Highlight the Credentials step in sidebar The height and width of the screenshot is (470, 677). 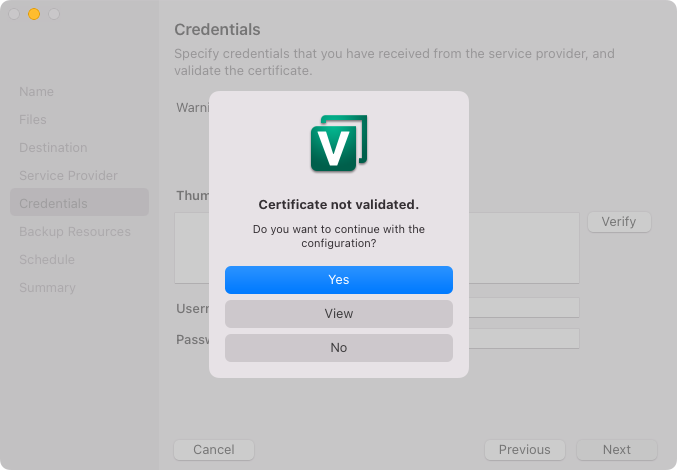click(x=53, y=204)
